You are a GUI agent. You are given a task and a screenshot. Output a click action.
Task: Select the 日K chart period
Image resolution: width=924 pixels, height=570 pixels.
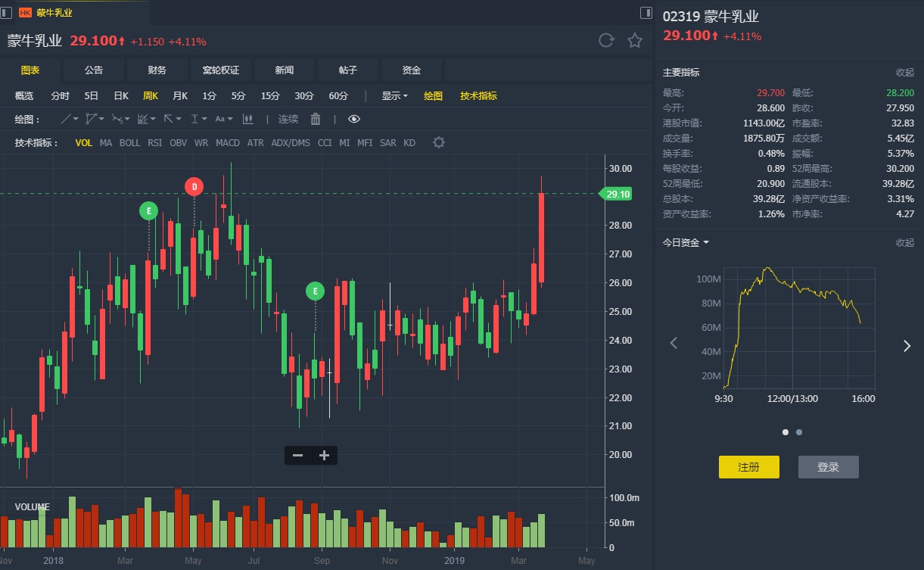(121, 96)
